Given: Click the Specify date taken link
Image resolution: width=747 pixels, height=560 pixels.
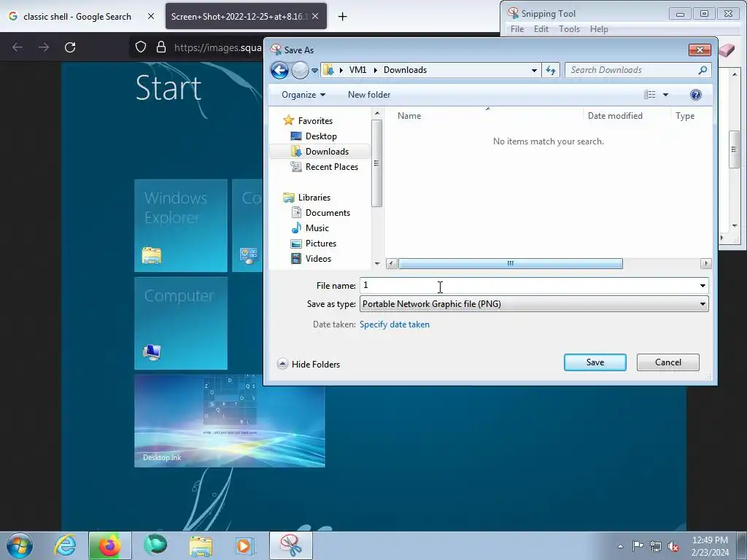Looking at the screenshot, I should click(x=395, y=324).
